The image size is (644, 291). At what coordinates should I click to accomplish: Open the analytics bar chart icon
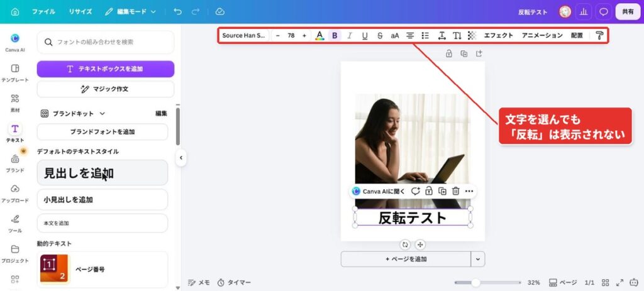(x=583, y=12)
